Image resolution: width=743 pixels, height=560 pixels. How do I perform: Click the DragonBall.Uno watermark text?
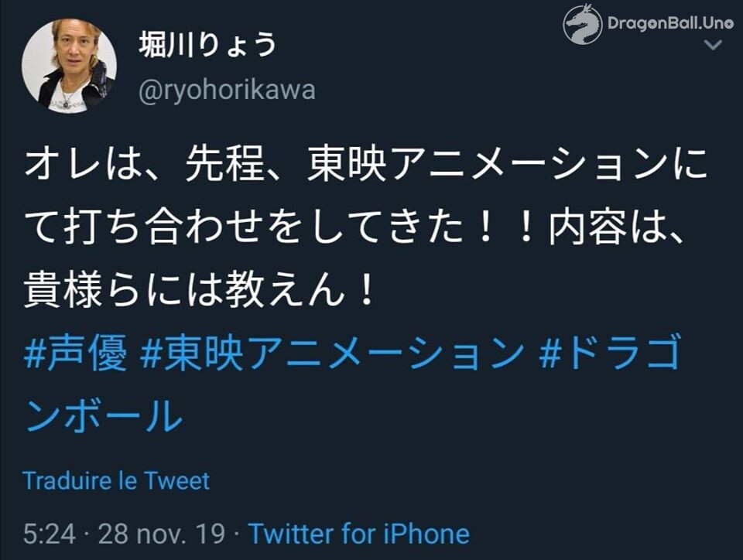(670, 22)
